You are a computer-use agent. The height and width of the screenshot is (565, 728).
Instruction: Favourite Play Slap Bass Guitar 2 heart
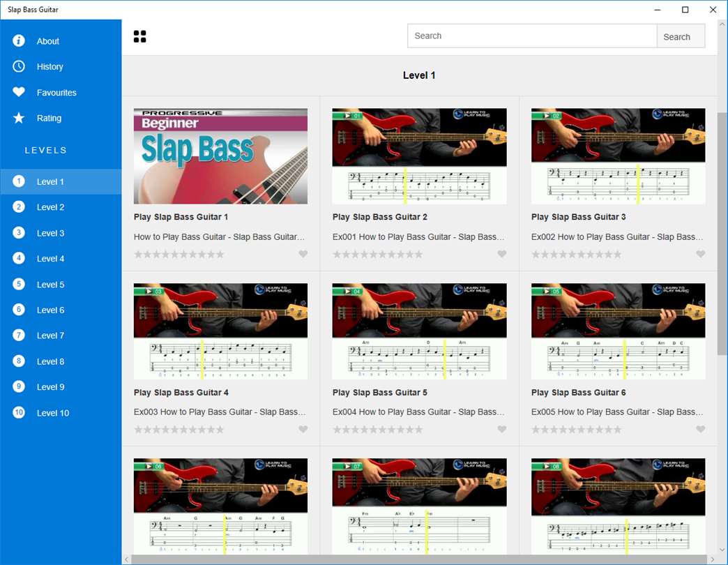(502, 254)
